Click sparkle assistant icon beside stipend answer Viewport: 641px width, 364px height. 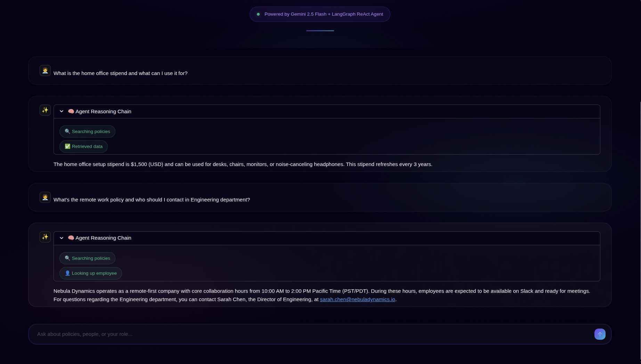coord(45,110)
